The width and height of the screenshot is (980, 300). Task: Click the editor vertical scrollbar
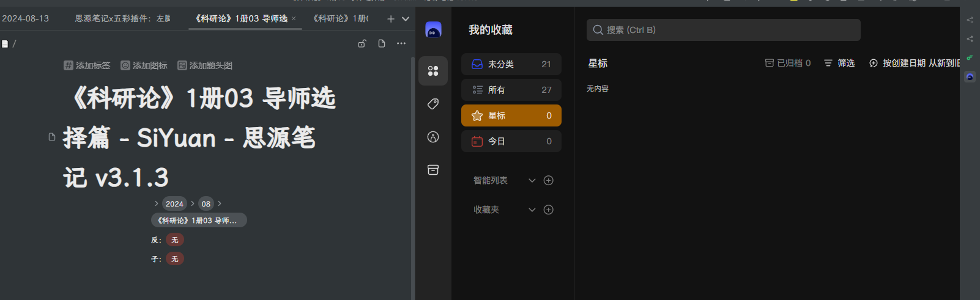coord(412,177)
